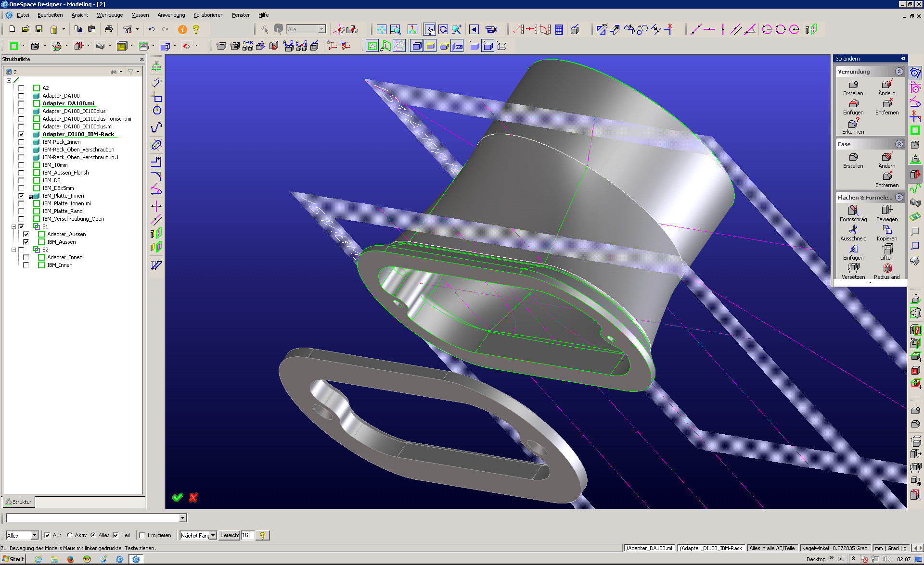Enable the Projizieren checkbox
Viewport: 924px width, 565px height.
tap(142, 535)
